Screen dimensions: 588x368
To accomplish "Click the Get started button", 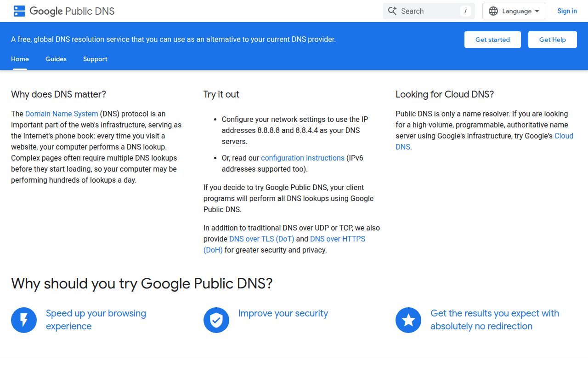I will coord(492,40).
